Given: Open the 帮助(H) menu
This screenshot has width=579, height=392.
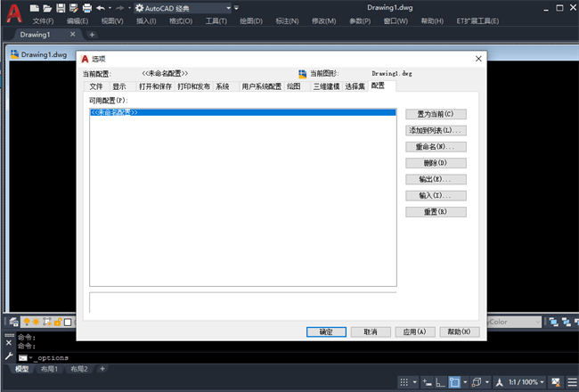Looking at the screenshot, I should coord(432,21).
